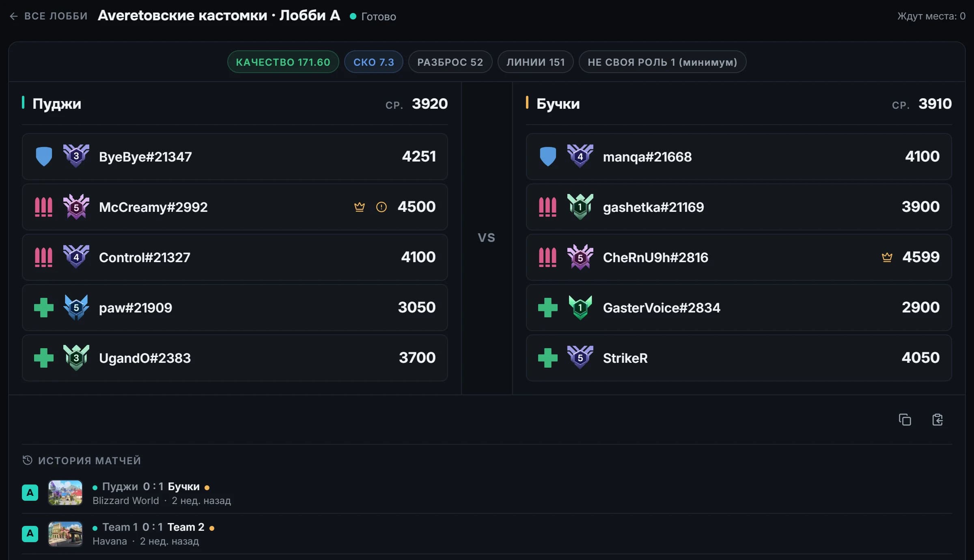The image size is (974, 560).
Task: Select player GasterVoice#2834
Action: [739, 308]
